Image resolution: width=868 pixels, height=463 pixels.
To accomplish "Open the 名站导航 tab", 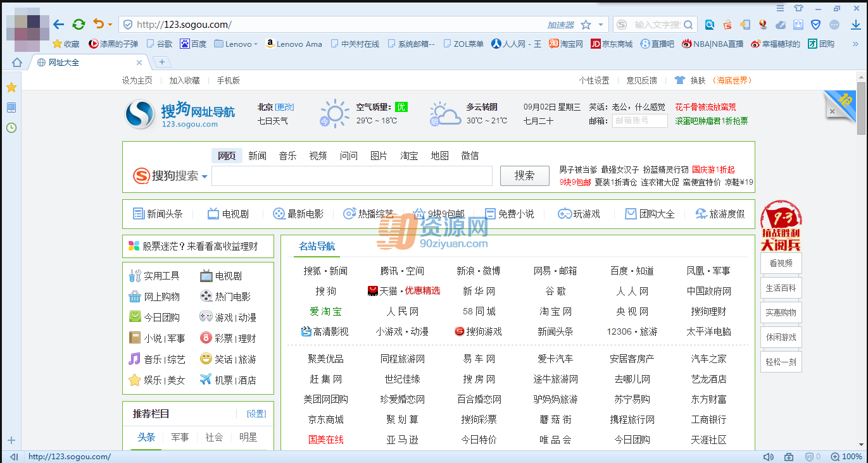I will [x=317, y=247].
